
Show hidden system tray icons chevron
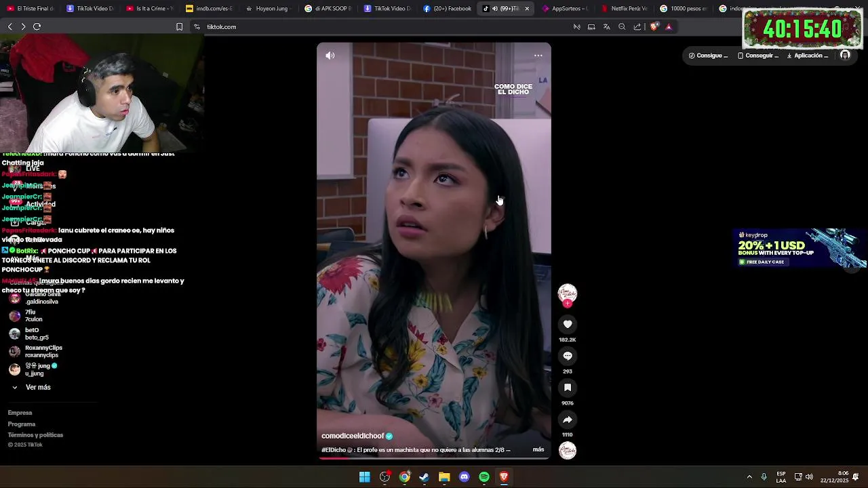click(x=749, y=476)
